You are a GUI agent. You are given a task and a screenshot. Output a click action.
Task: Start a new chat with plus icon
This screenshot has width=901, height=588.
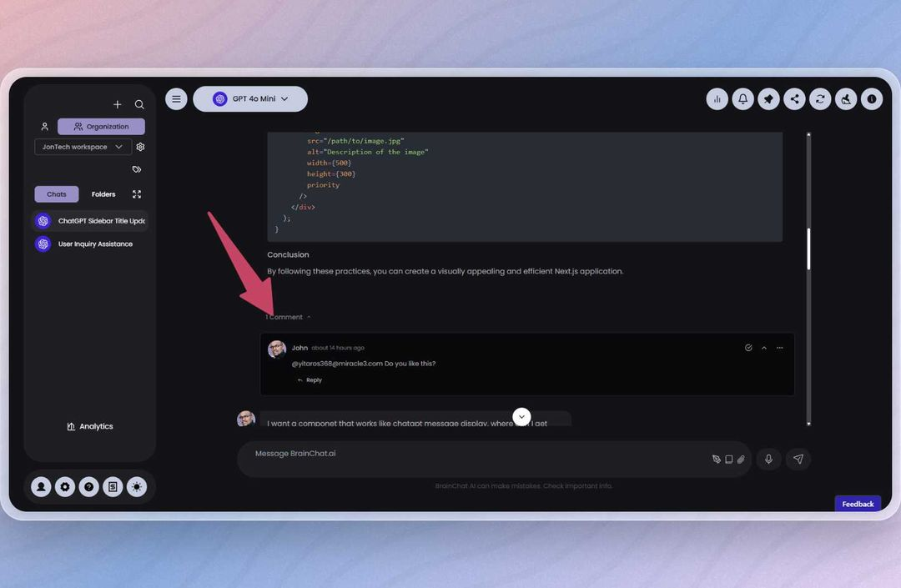(x=118, y=104)
